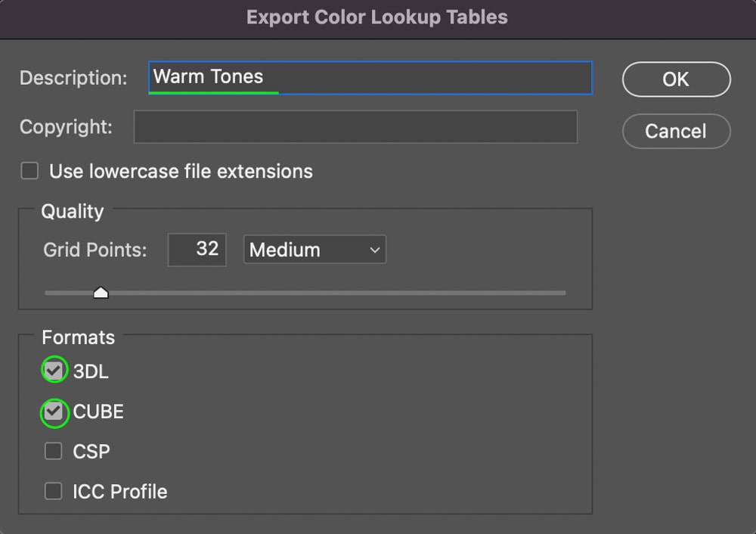Enable Use lowercase file extensions checkbox
The width and height of the screenshot is (756, 534).
point(29,171)
